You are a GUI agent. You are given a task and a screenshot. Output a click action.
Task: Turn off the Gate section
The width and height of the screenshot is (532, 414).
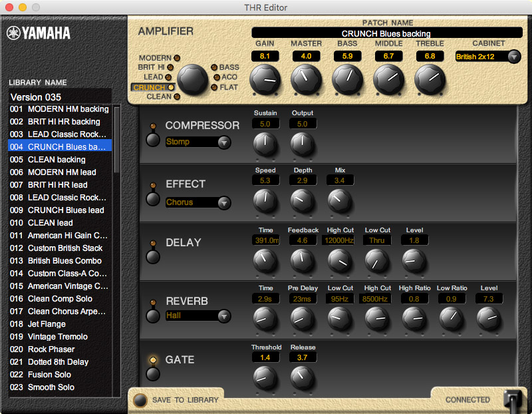(153, 373)
